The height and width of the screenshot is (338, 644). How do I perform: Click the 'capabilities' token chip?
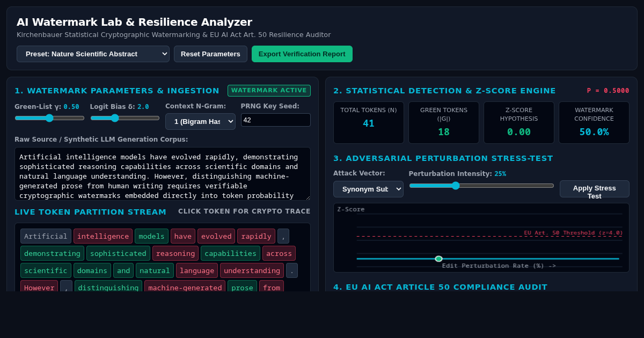(230, 253)
